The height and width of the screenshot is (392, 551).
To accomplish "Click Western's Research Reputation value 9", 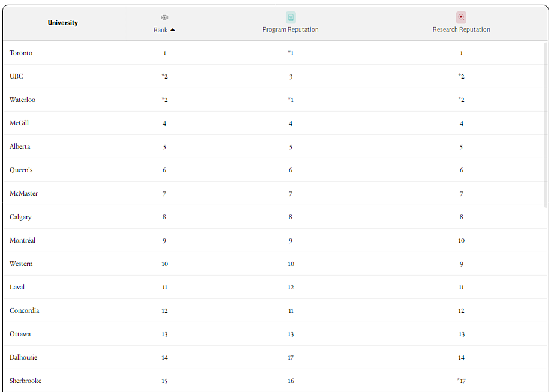I will point(462,264).
